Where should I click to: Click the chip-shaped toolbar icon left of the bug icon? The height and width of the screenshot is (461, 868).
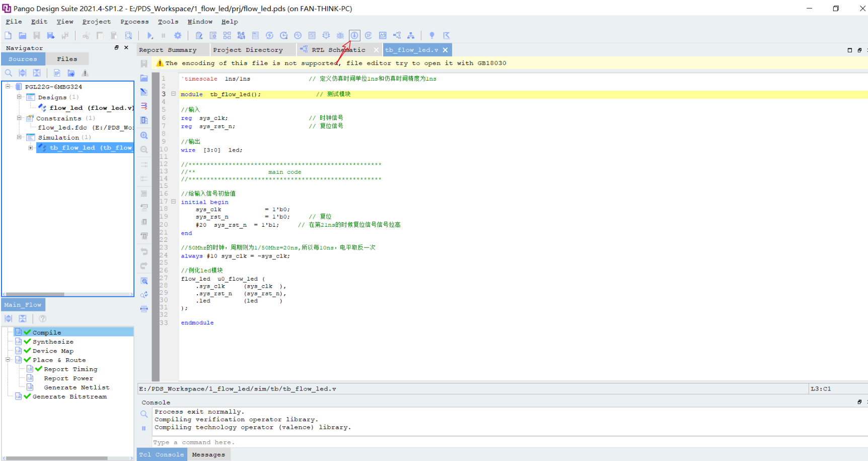click(x=326, y=35)
